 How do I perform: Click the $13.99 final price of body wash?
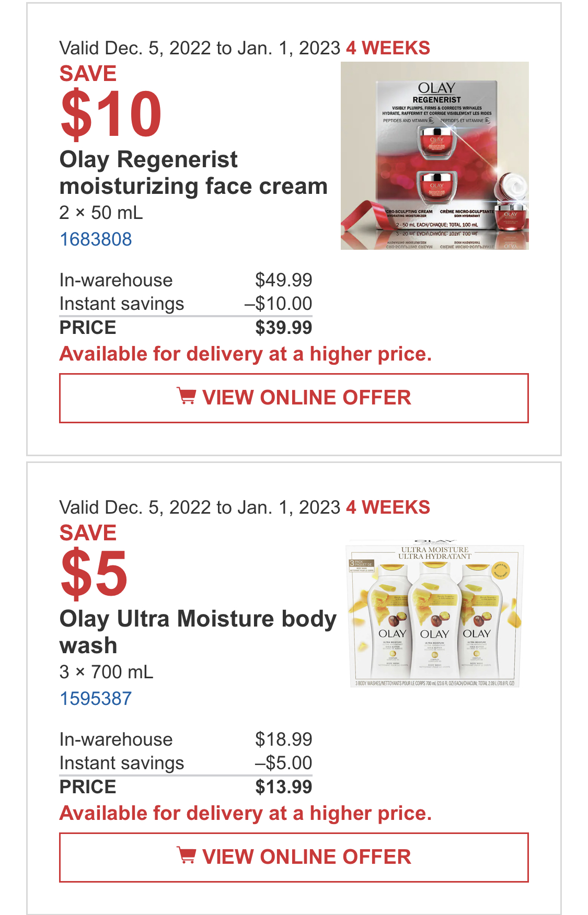[283, 787]
